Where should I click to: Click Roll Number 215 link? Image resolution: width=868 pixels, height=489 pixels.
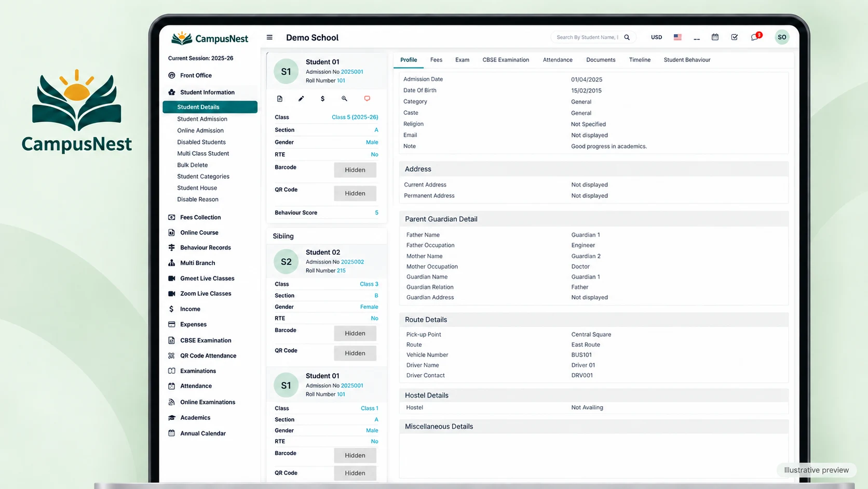pos(341,271)
